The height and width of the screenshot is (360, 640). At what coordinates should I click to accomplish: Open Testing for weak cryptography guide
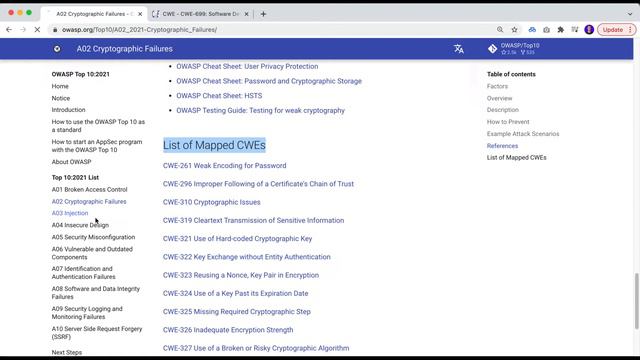[x=260, y=110]
